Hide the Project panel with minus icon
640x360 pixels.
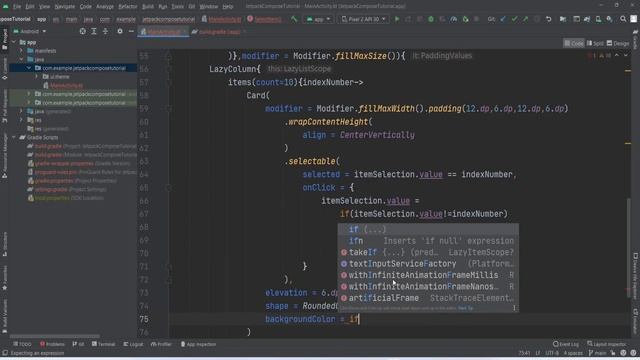tap(131, 31)
